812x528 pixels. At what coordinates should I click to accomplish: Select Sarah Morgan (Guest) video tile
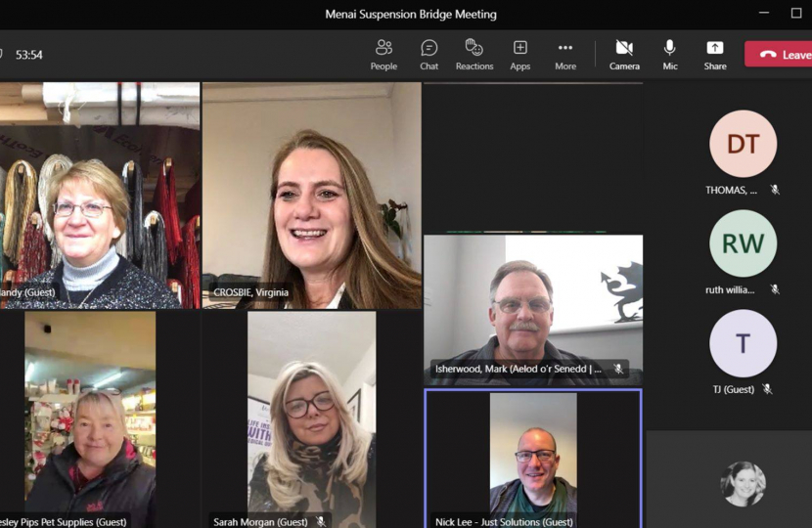(311, 420)
